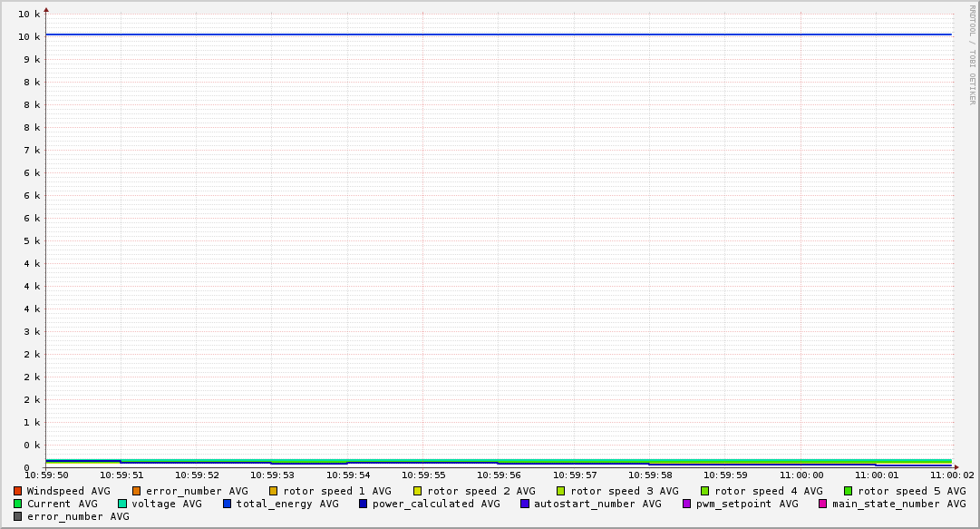
Task: Click the gray error_number AVG swatch
Action: coord(18,516)
